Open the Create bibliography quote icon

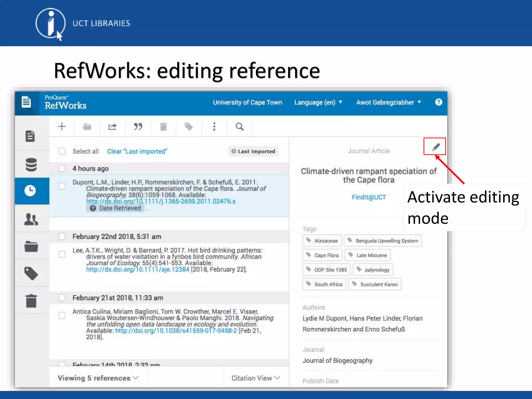[138, 127]
